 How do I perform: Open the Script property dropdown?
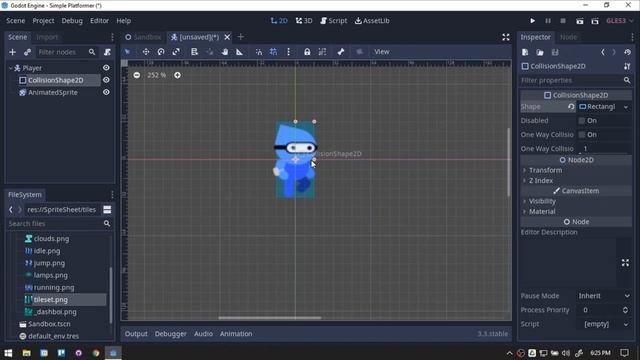(x=604, y=324)
